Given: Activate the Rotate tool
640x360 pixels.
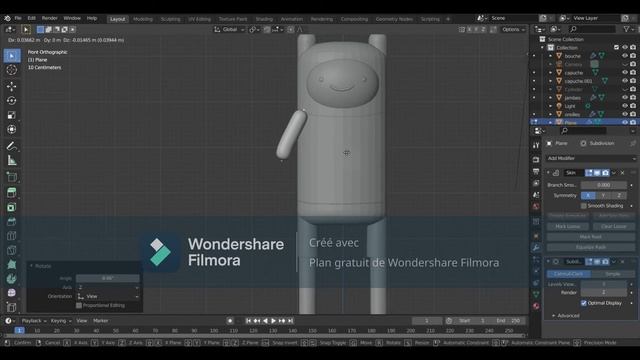Looking at the screenshot, I should (11, 100).
